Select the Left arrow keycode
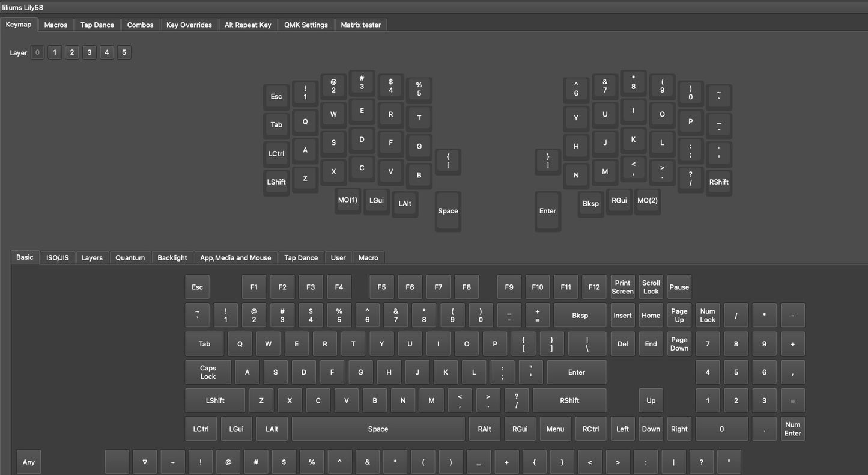Screen dimensions: 868x475 [622, 429]
